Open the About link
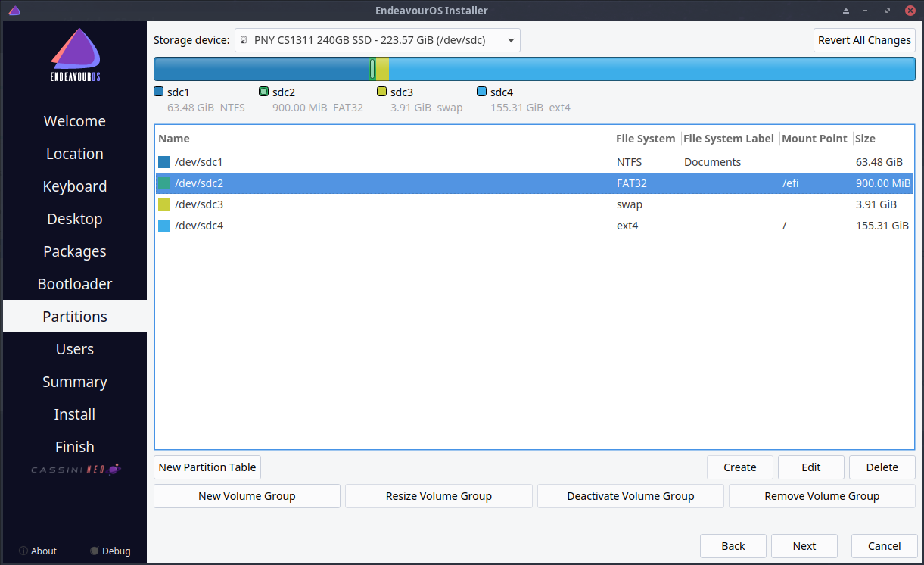The image size is (924, 565). (x=44, y=551)
